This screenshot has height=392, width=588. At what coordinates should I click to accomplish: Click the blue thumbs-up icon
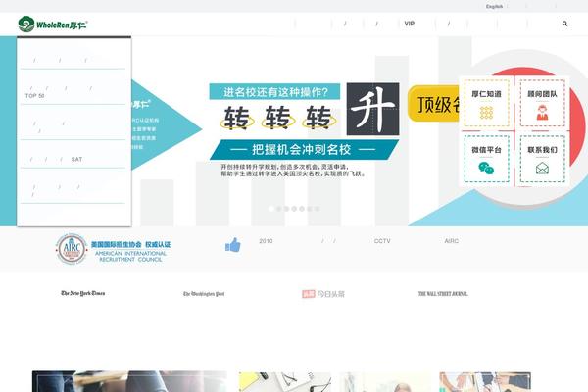(233, 245)
